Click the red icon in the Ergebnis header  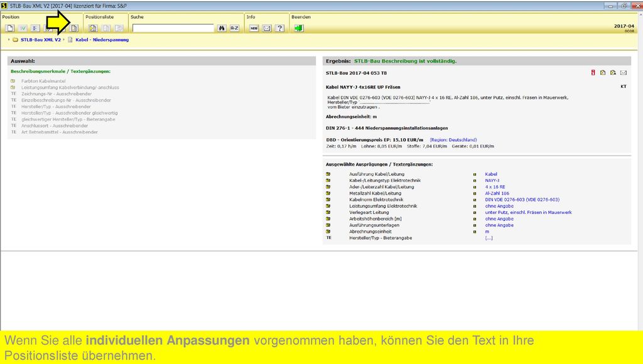(593, 73)
